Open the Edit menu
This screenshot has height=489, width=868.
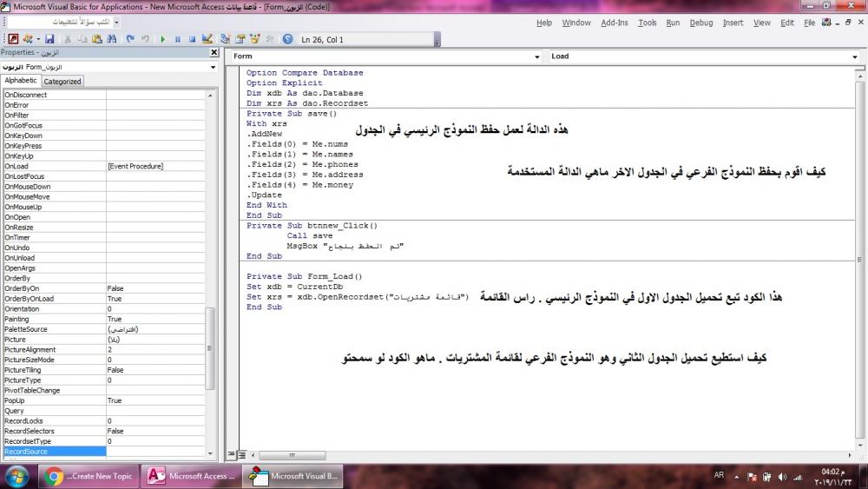click(787, 23)
